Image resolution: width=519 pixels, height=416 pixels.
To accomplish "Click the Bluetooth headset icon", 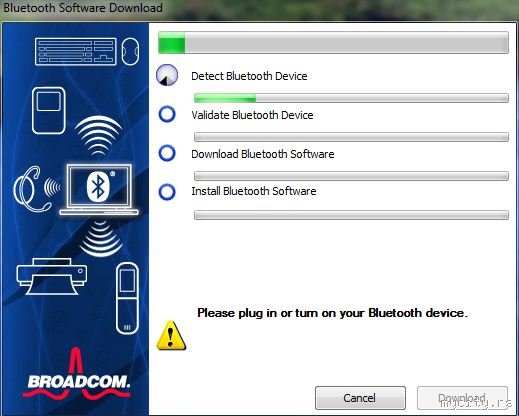I will [x=31, y=189].
